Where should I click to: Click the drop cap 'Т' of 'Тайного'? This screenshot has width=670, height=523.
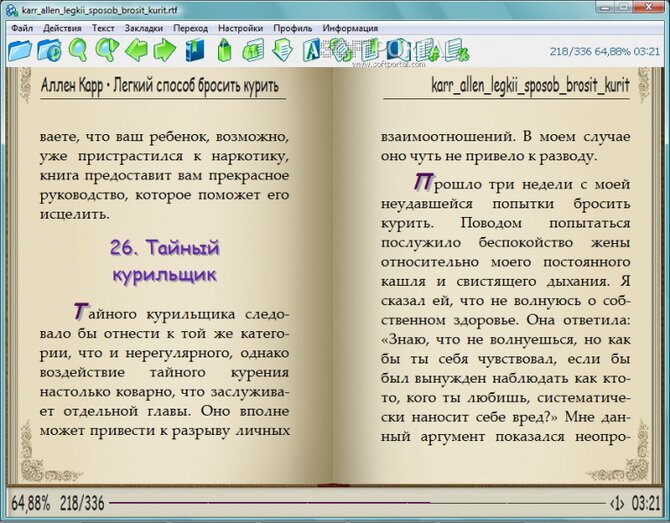(x=80, y=311)
